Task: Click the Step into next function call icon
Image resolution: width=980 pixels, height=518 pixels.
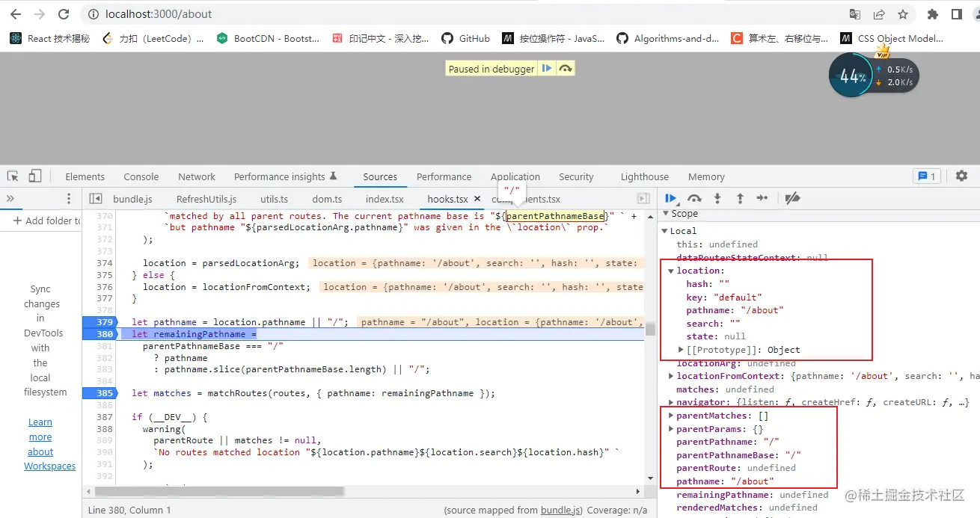Action: [717, 198]
